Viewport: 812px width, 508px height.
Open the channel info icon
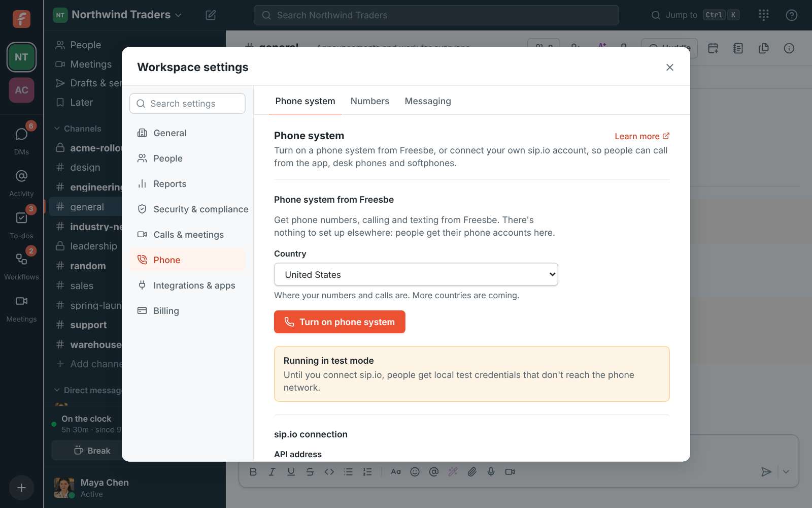789,48
